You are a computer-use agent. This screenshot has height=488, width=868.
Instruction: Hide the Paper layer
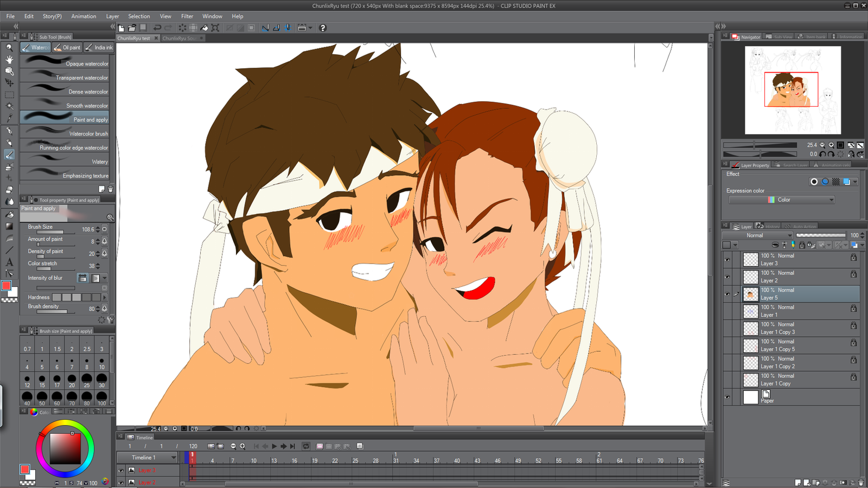(x=727, y=397)
